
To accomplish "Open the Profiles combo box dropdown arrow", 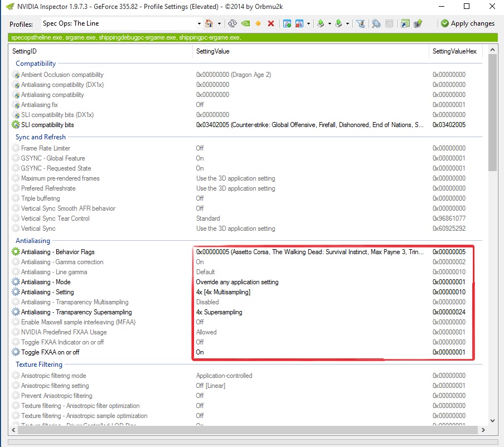I will click(x=199, y=23).
